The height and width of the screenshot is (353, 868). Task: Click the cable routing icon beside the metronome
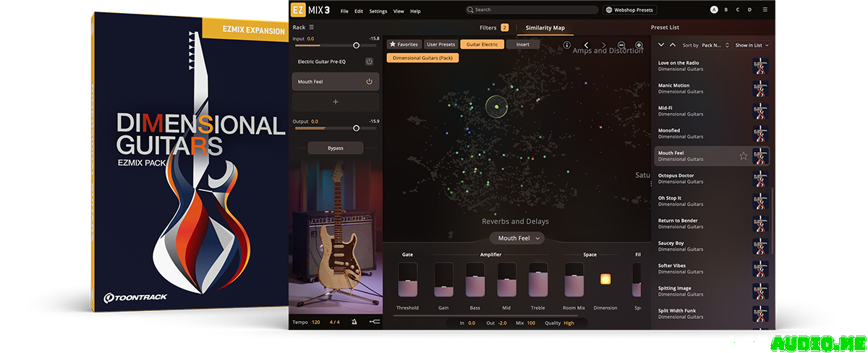click(373, 322)
